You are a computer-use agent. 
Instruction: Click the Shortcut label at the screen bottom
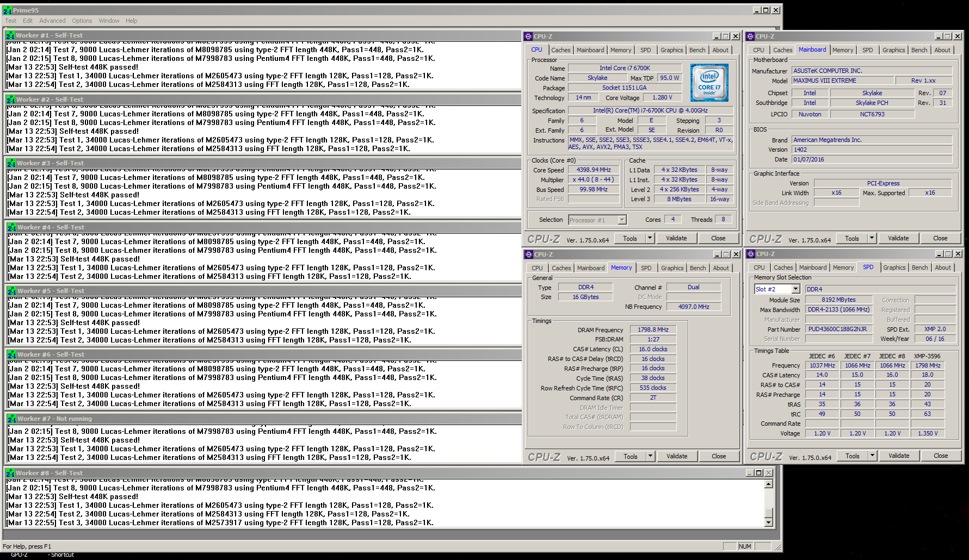[x=62, y=555]
